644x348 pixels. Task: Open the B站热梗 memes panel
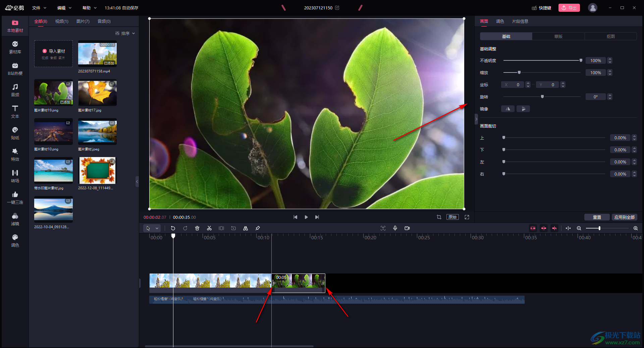tap(15, 69)
